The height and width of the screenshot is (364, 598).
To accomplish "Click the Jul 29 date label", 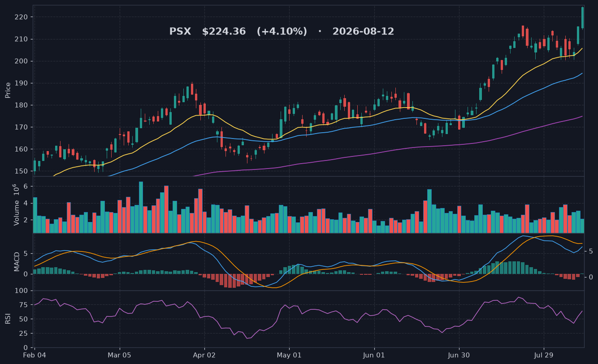I will coord(544,355).
